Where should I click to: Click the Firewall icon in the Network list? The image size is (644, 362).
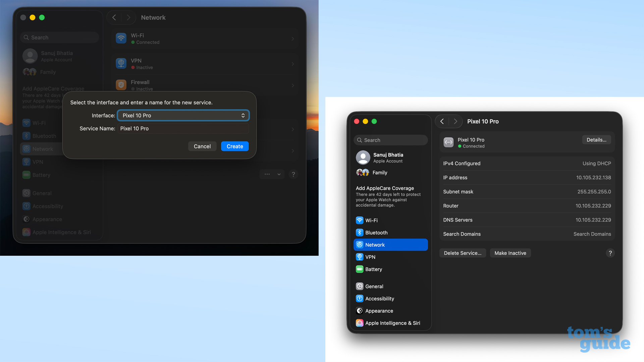(x=121, y=84)
